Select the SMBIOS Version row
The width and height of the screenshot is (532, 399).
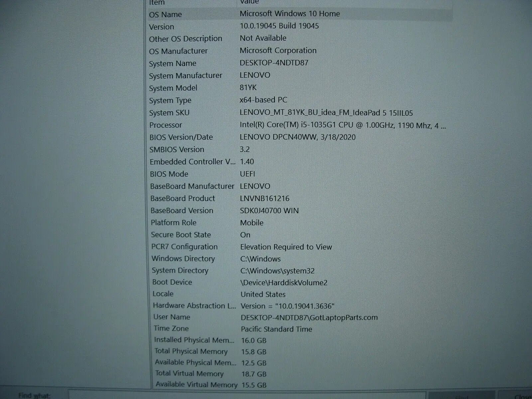click(x=299, y=149)
